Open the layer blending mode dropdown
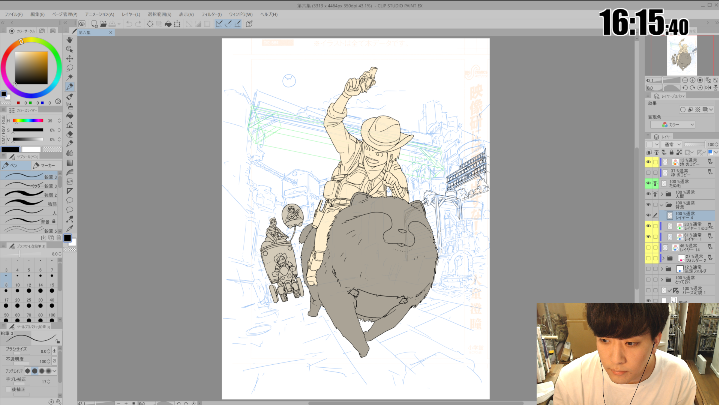The image size is (719, 405). click(x=673, y=144)
